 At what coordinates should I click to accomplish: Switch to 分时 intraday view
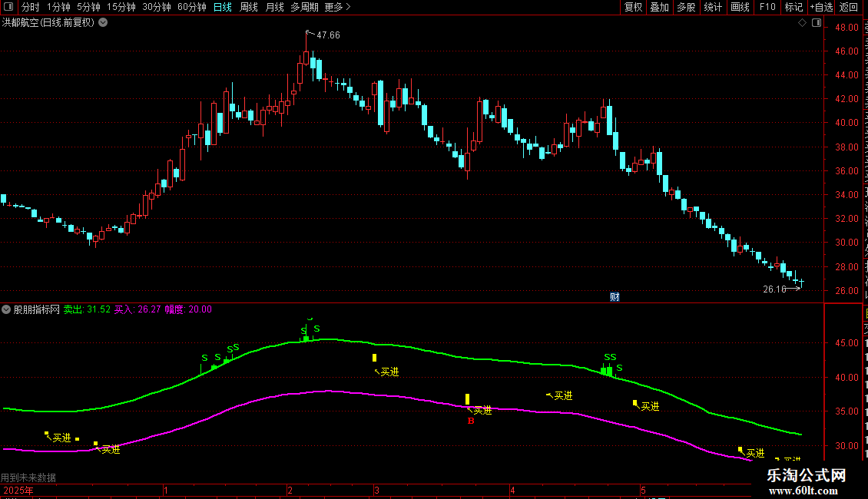point(31,7)
